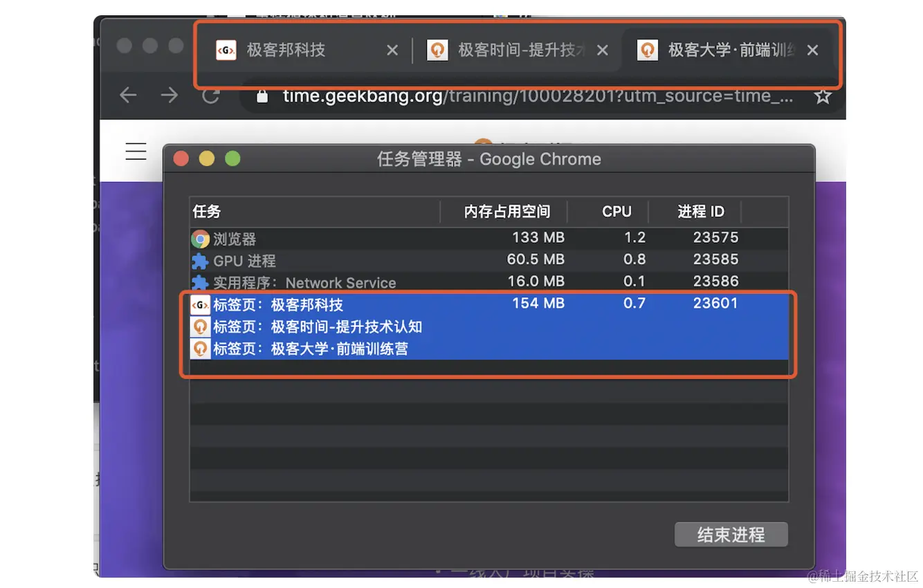This screenshot has height=588, width=923.
Task: Close the 极客时间 browser tab
Action: pos(603,50)
